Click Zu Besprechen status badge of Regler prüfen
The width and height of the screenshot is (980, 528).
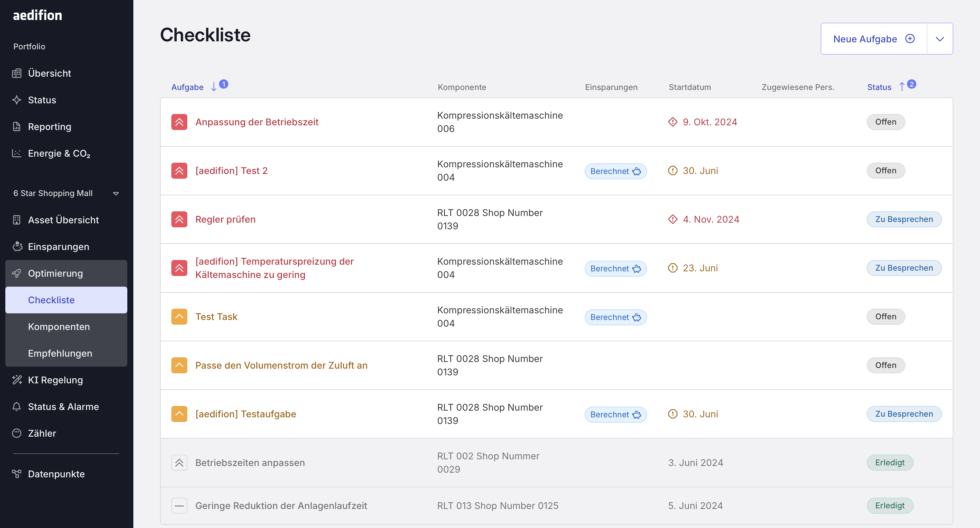click(x=904, y=219)
